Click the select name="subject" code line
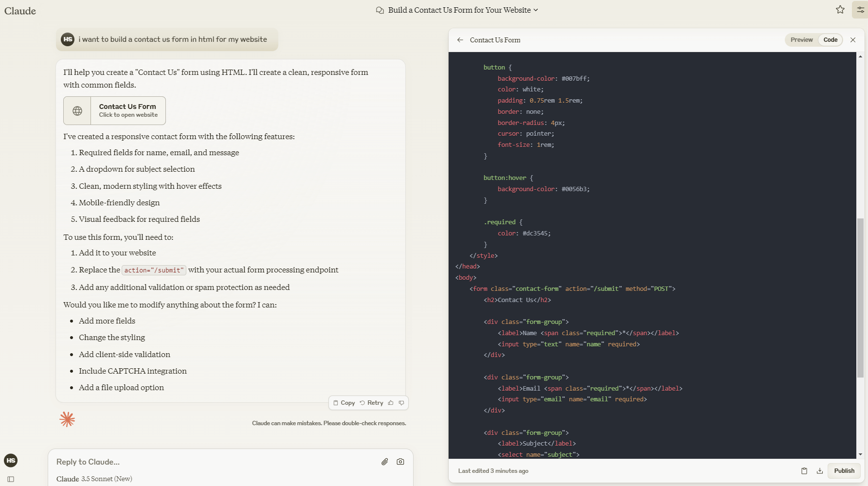Screen dimensions: 868x486 pos(539,455)
